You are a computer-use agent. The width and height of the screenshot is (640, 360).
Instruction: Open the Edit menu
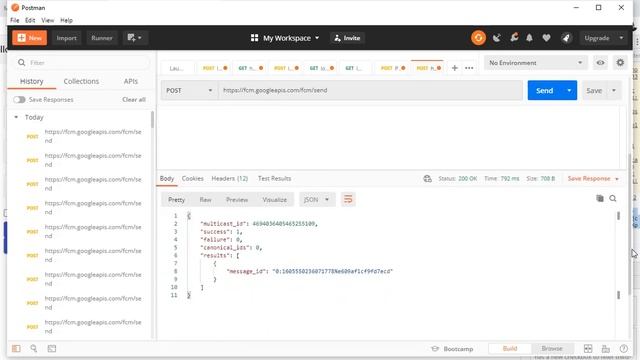coord(30,20)
